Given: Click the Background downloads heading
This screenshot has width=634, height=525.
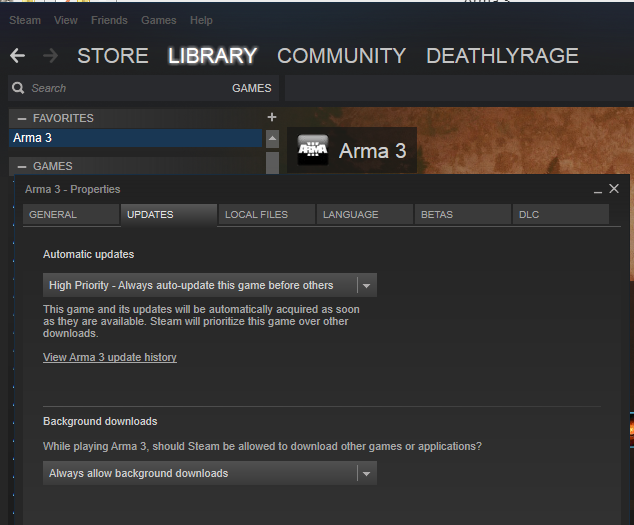Looking at the screenshot, I should [100, 421].
